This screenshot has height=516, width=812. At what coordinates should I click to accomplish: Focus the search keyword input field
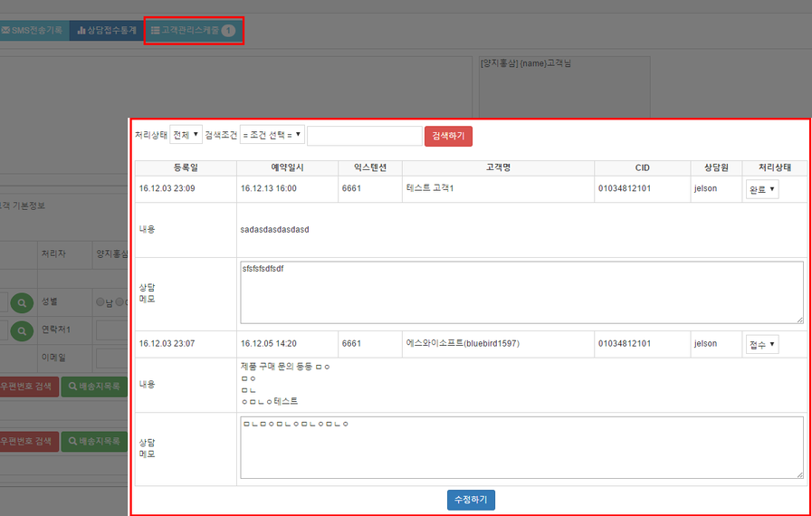(364, 136)
